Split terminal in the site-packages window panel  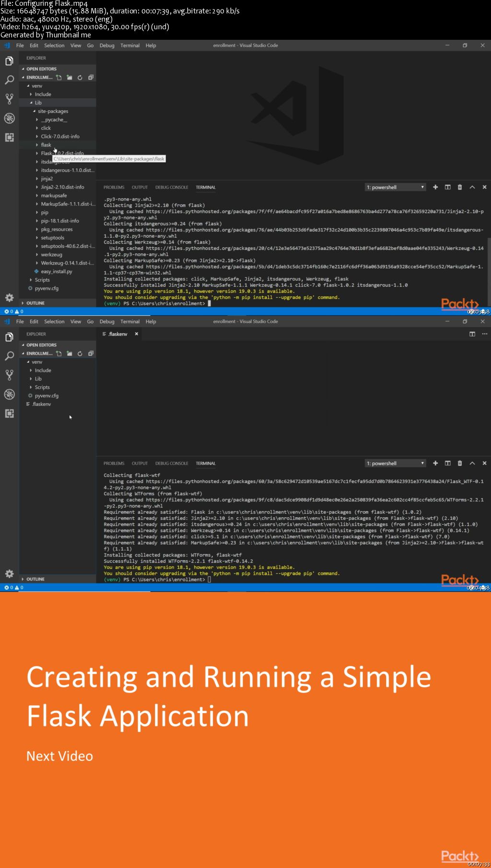tap(448, 187)
